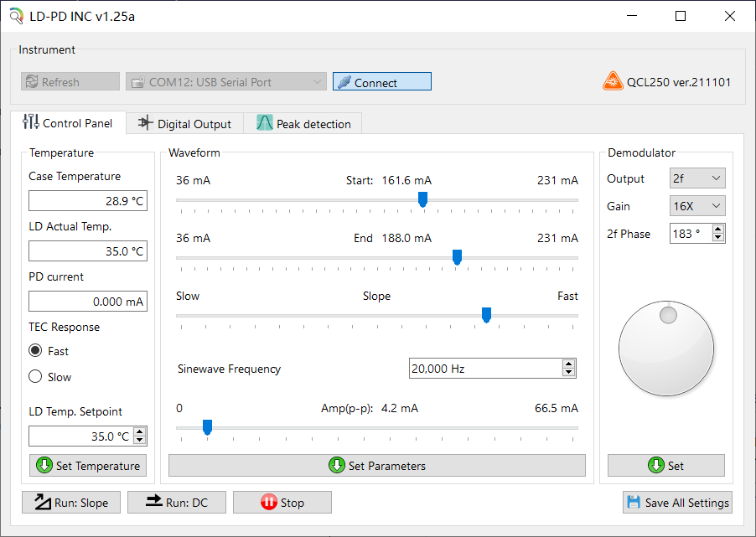
Task: Click the Slope speed slider handle
Action: [486, 315]
